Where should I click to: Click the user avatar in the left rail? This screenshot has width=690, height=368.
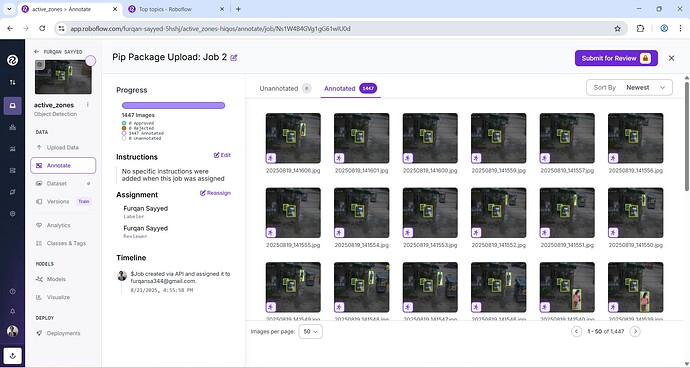[12, 331]
